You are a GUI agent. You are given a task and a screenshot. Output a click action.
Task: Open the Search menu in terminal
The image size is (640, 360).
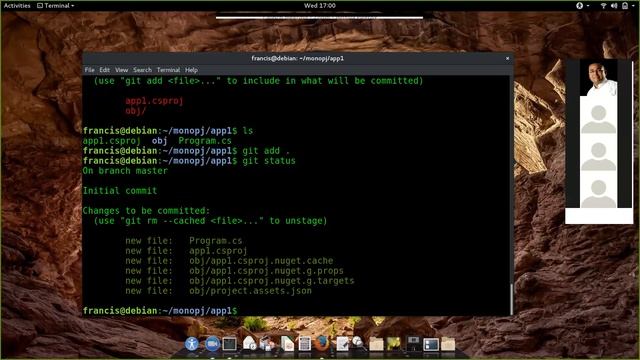[x=142, y=70]
